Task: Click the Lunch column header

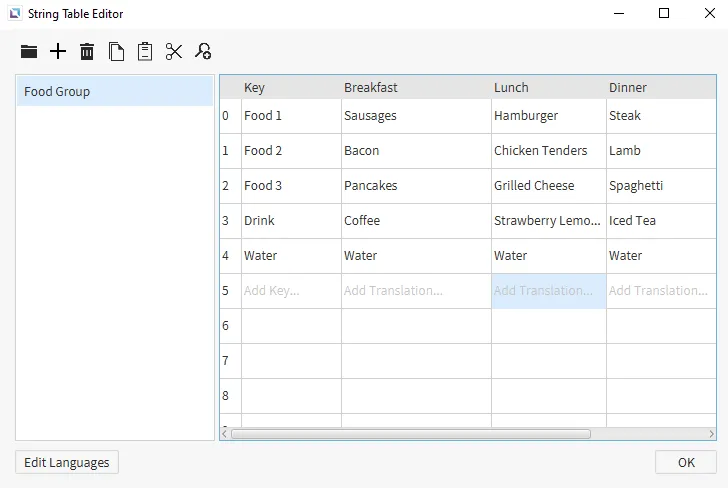Action: point(547,88)
